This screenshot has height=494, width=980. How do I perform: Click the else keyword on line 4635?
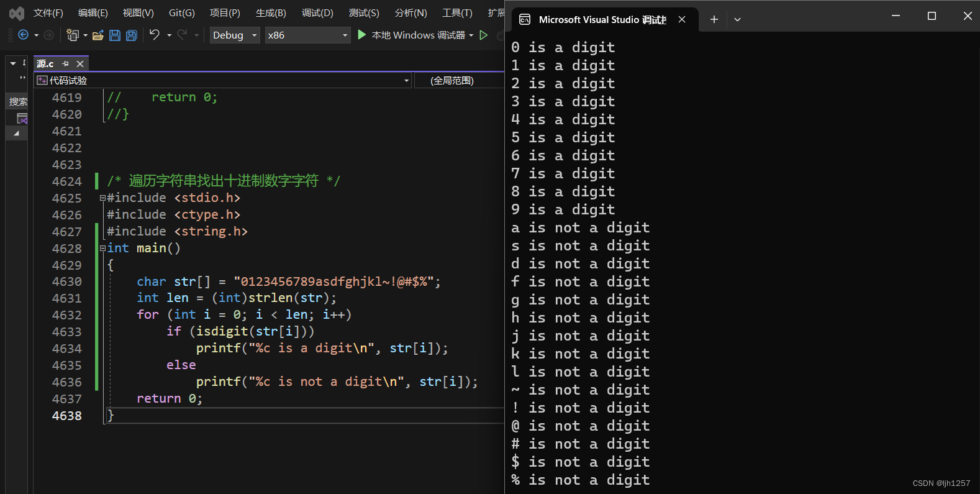point(181,365)
